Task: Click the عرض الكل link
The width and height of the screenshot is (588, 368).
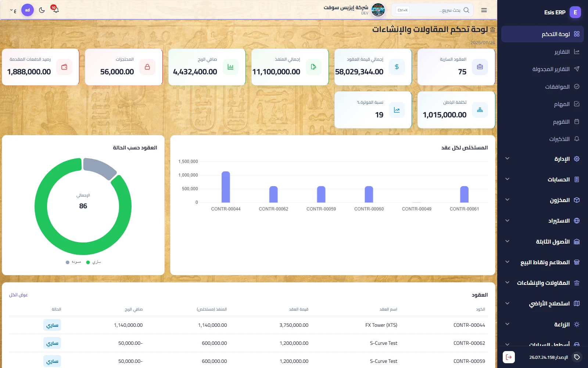Action: (x=18, y=295)
